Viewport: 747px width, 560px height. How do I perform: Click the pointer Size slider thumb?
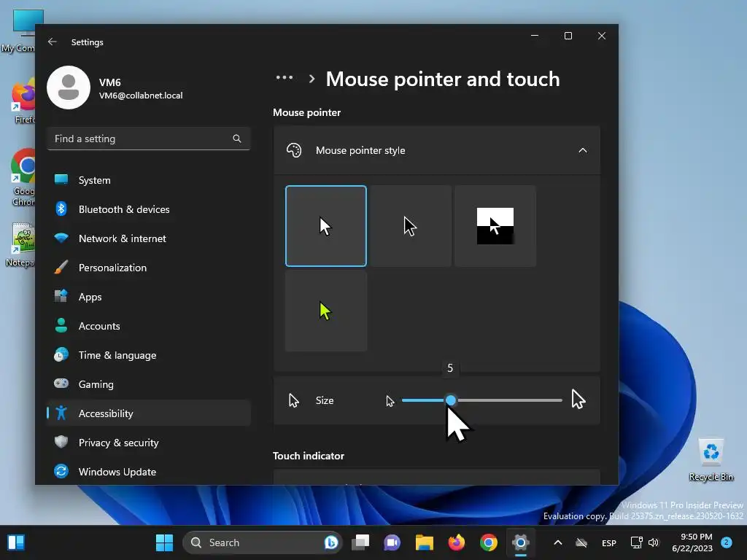point(451,400)
